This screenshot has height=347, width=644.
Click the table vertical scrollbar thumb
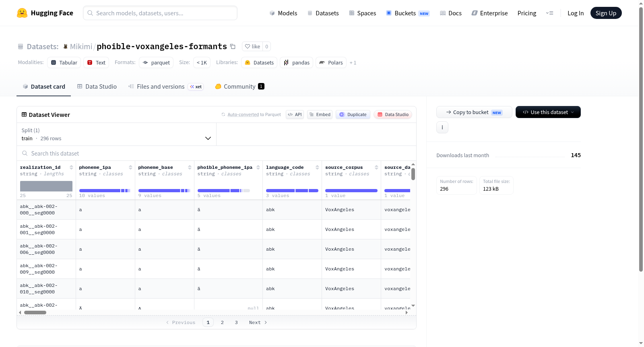click(413, 174)
